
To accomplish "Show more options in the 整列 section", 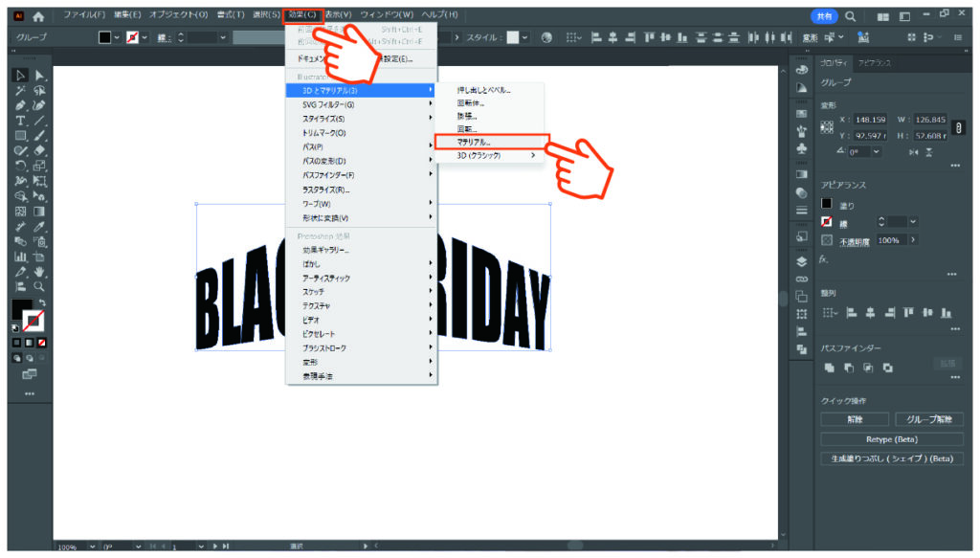I will tap(955, 328).
